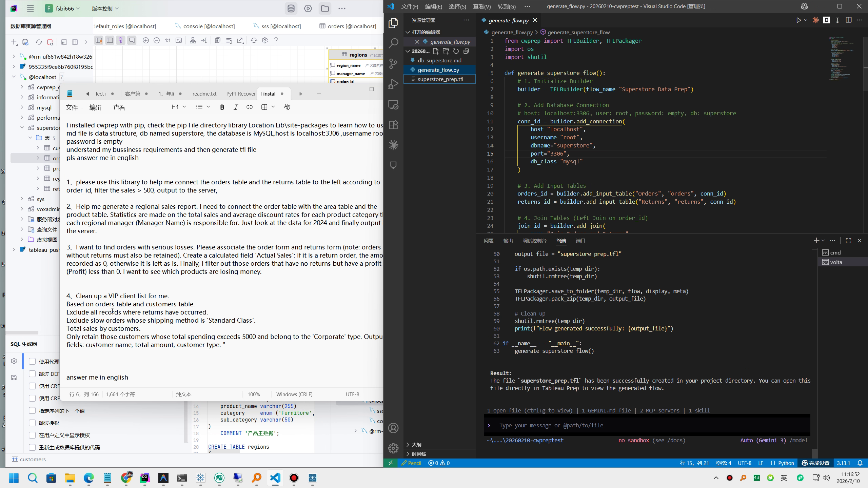Open the Source Control view
This screenshot has width=868, height=488.
pyautogui.click(x=393, y=64)
